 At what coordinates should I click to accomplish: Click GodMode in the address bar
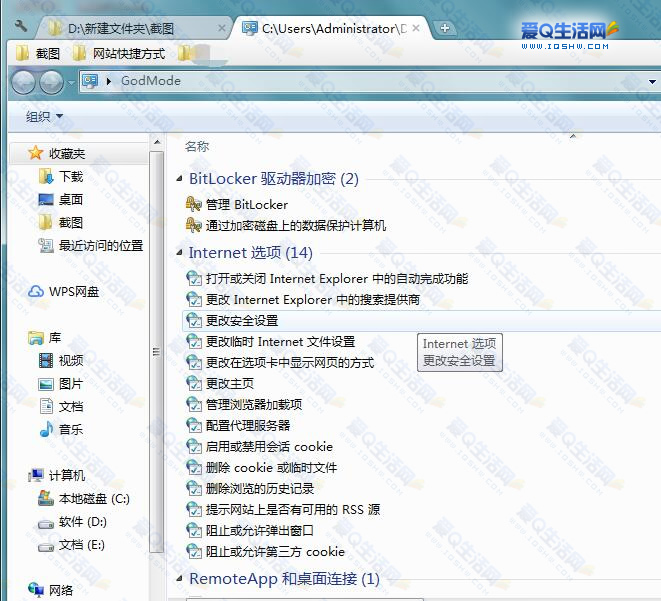pos(150,80)
